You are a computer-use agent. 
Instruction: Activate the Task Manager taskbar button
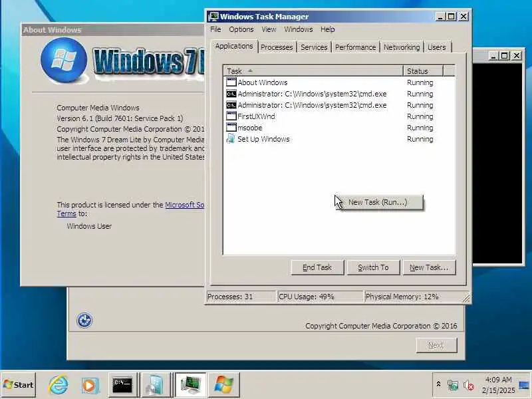[191, 385]
